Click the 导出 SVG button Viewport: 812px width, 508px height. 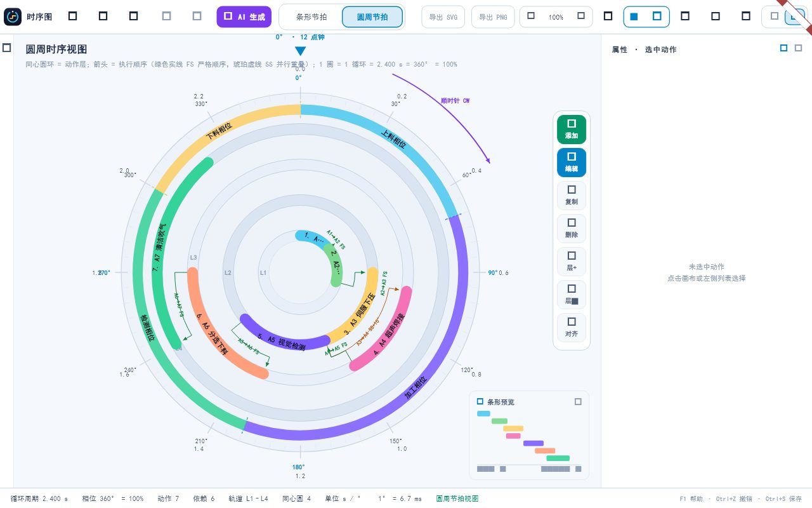click(x=443, y=17)
